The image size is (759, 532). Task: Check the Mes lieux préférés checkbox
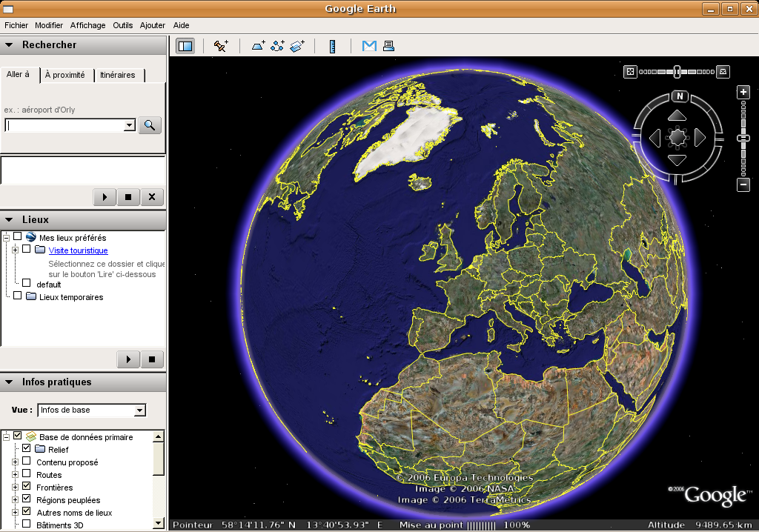coord(18,236)
